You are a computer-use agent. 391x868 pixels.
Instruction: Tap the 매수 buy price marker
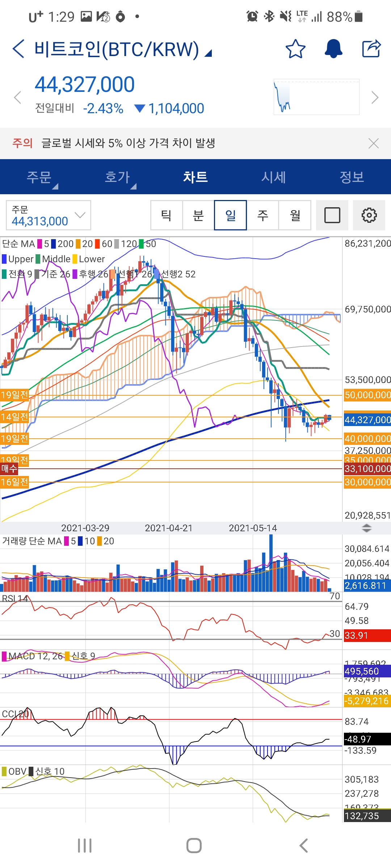[9, 469]
